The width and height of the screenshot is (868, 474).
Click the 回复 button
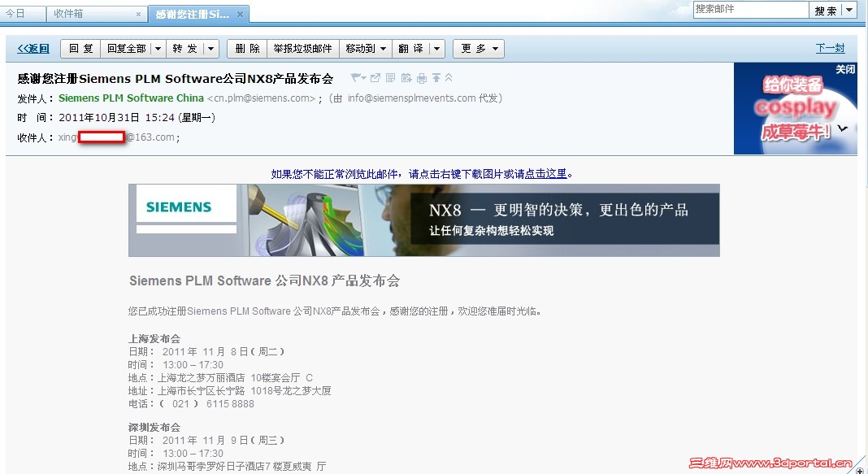click(80, 49)
